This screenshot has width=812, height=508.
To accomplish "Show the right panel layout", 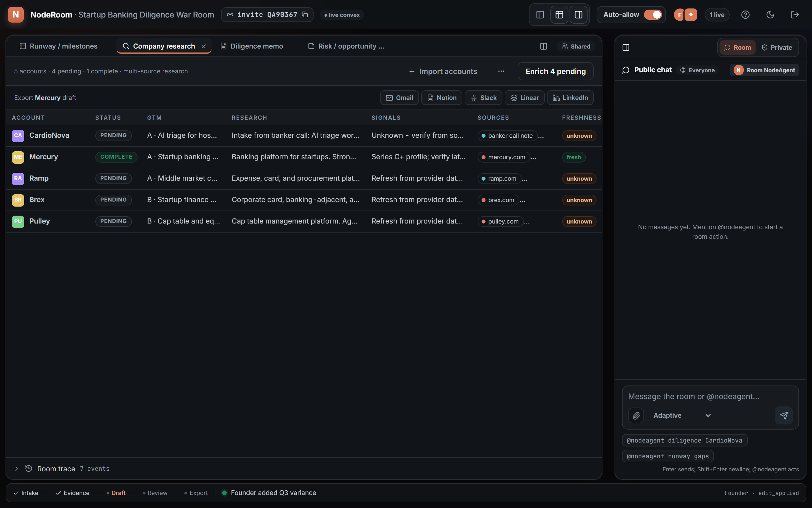I will pos(579,14).
